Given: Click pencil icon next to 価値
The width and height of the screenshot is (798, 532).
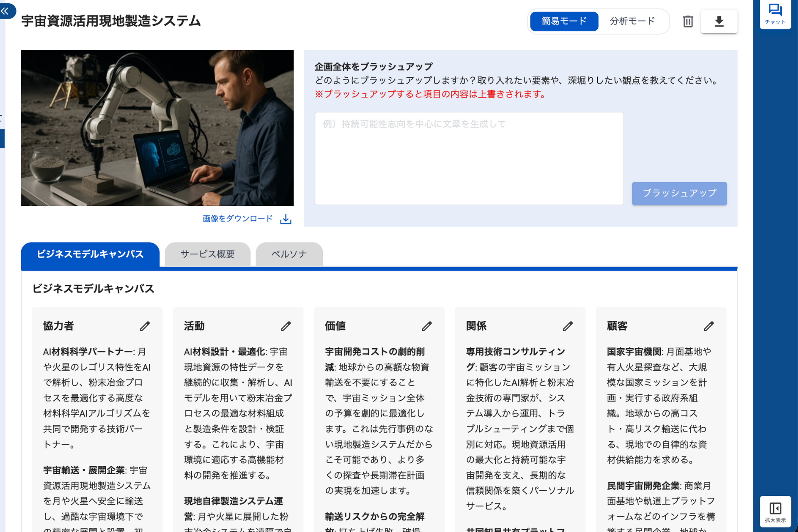Looking at the screenshot, I should click(x=427, y=326).
